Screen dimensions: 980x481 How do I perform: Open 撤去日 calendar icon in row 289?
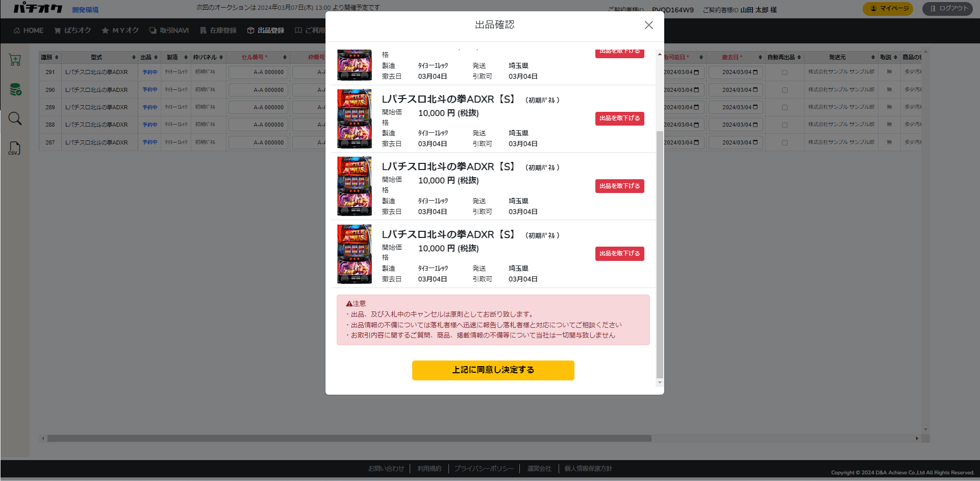[x=755, y=107]
